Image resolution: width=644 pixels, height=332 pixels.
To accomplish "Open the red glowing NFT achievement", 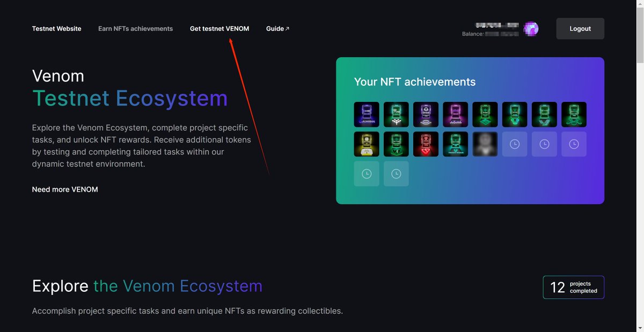I will click(426, 144).
